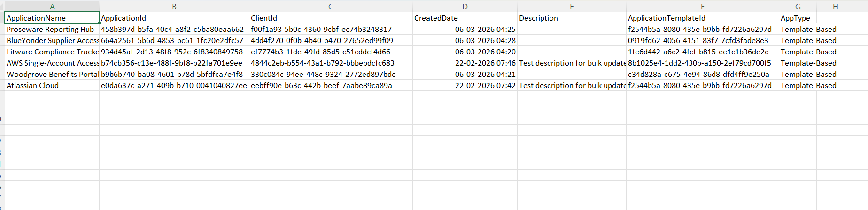Click Template-Based in the Woodgrove Benefits row
This screenshot has height=210, width=868.
pos(808,74)
